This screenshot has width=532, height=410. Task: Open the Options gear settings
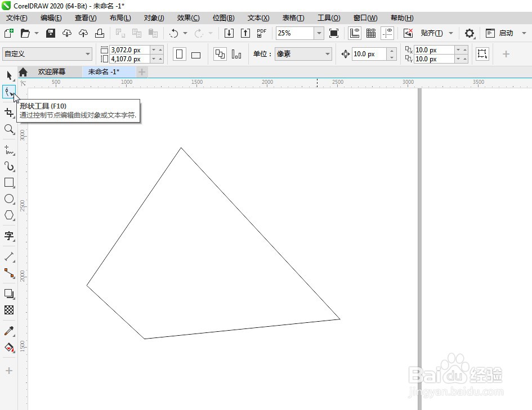pos(470,33)
